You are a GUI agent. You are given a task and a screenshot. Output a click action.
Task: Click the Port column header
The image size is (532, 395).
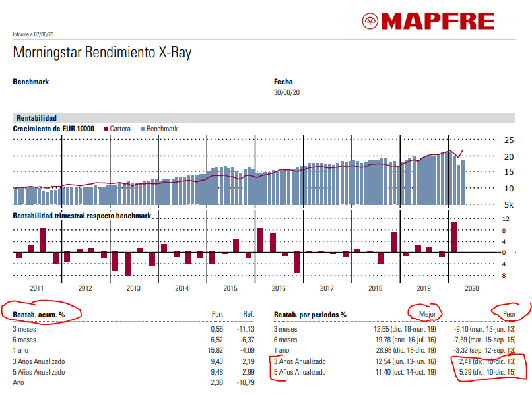click(x=217, y=314)
